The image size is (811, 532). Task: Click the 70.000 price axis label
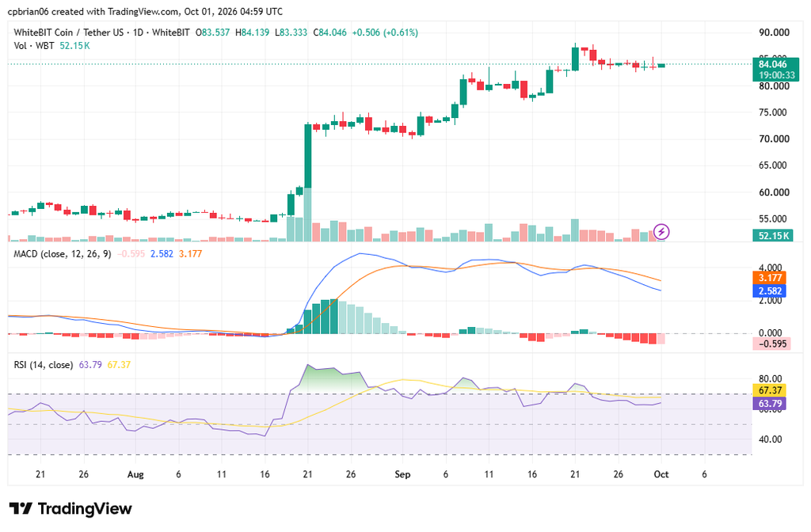774,139
